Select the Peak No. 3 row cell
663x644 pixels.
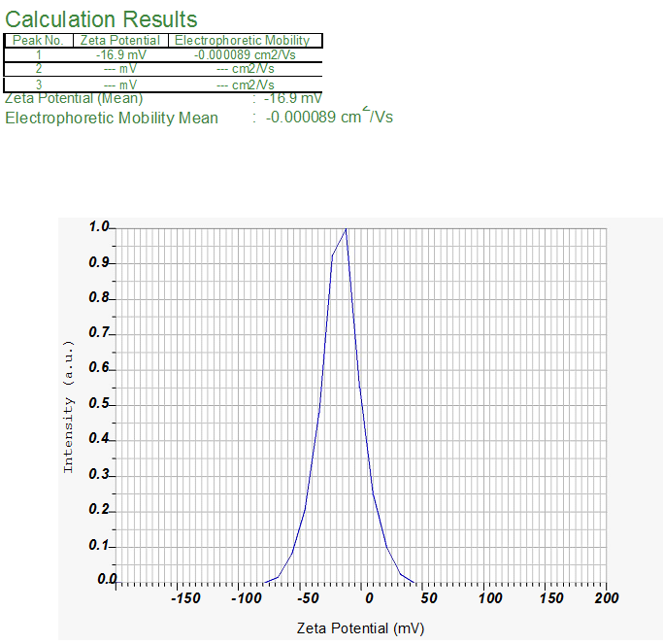coord(38,85)
